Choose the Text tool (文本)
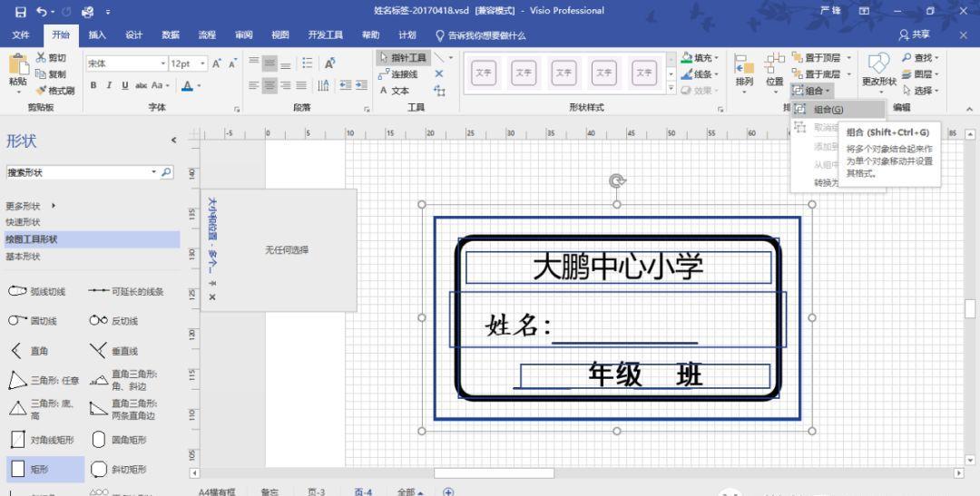The height and width of the screenshot is (496, 980). tap(395, 91)
